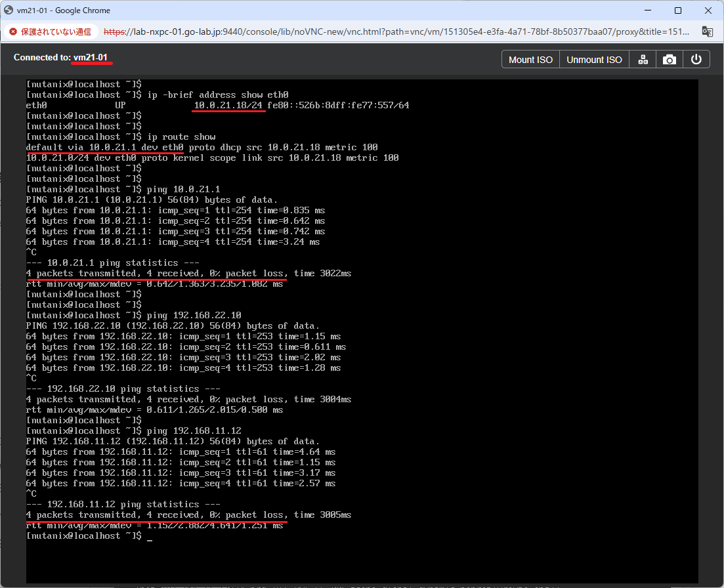This screenshot has width=724, height=588.
Task: Click the '10.0.21.0/24 dev eth0 proto kernel' line
Action: pyautogui.click(x=213, y=158)
